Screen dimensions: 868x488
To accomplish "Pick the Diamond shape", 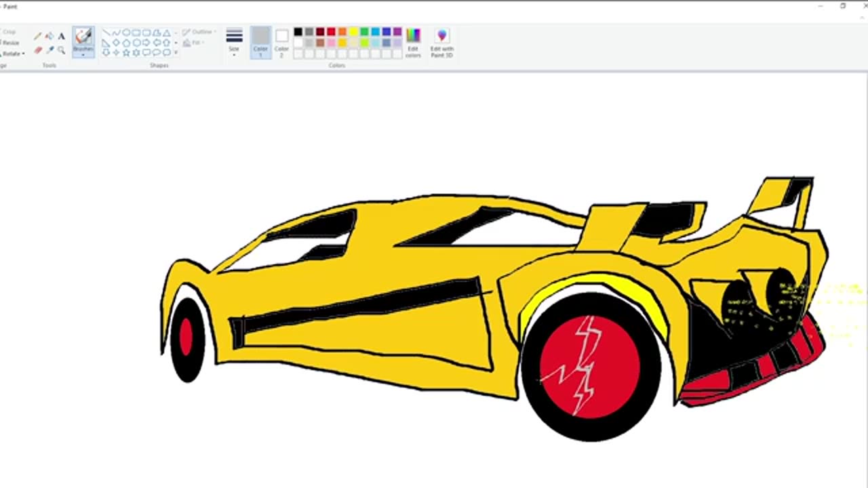I will [116, 43].
